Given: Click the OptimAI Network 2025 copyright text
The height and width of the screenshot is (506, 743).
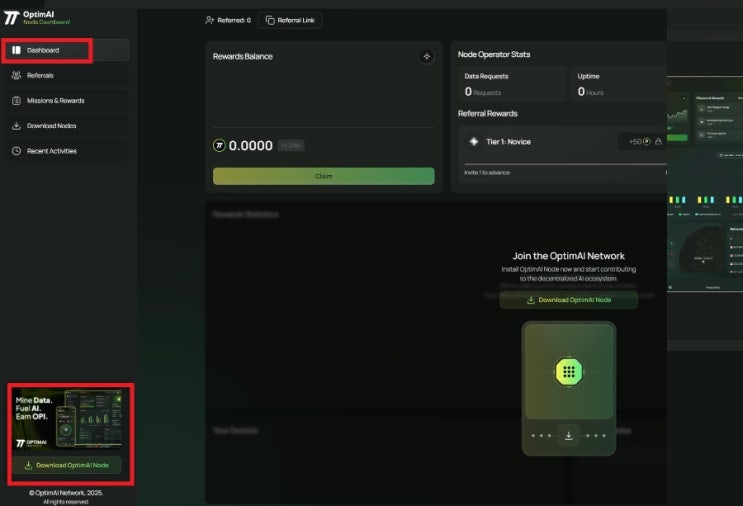Looking at the screenshot, I should click(x=66, y=493).
